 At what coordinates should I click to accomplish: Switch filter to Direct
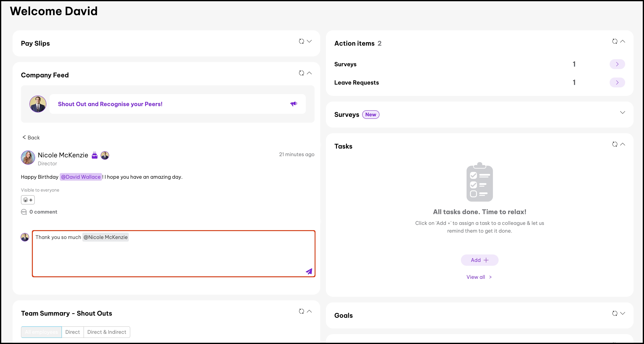tap(72, 332)
